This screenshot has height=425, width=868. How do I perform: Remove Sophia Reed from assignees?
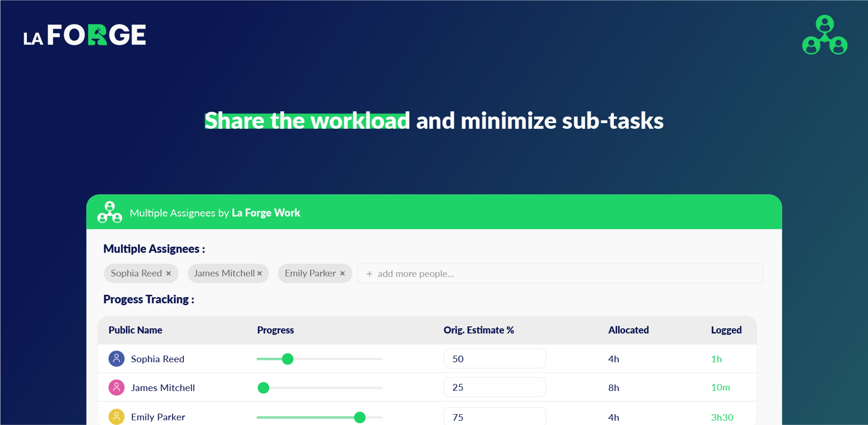point(169,273)
